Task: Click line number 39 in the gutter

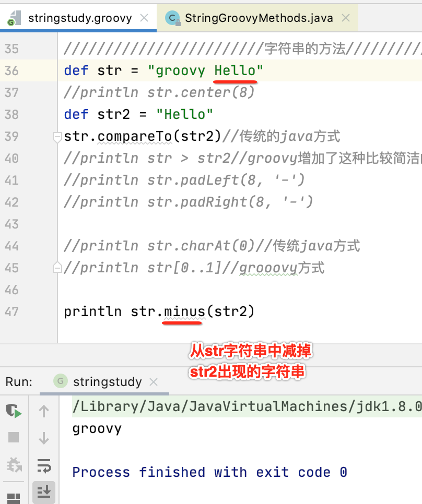Action: [11, 136]
